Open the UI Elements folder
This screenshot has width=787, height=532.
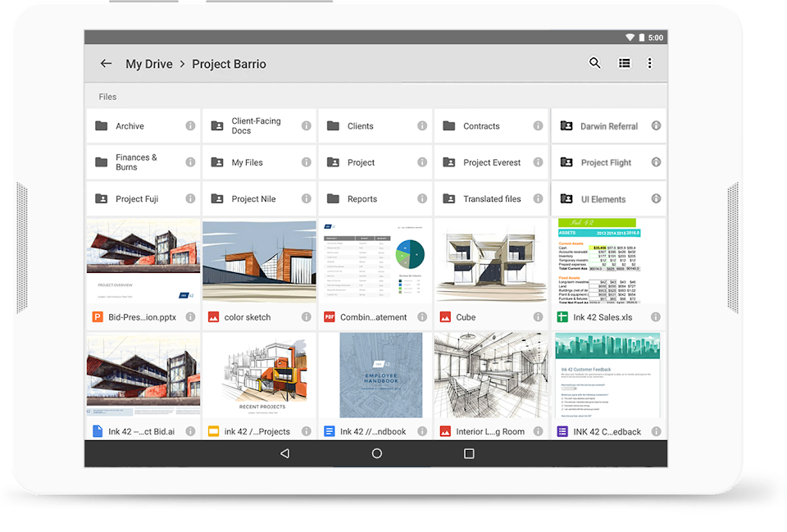coord(603,199)
